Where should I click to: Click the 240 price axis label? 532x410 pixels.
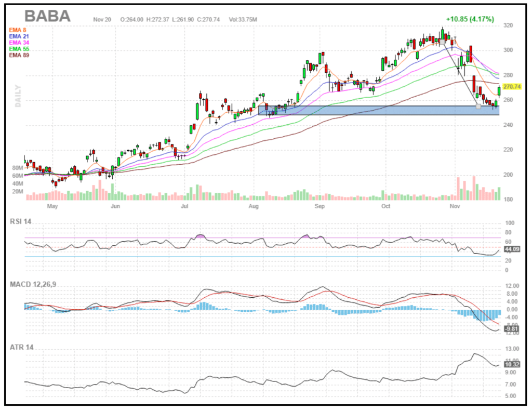[x=508, y=125]
